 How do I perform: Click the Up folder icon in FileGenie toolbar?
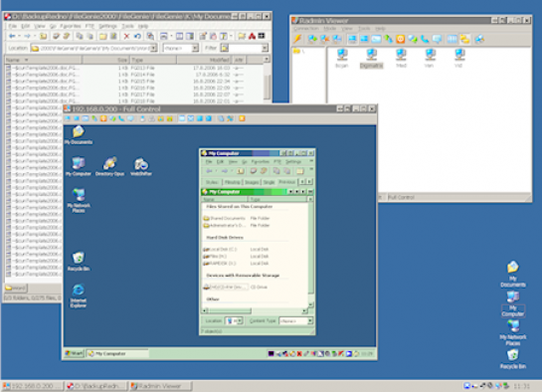point(43,36)
